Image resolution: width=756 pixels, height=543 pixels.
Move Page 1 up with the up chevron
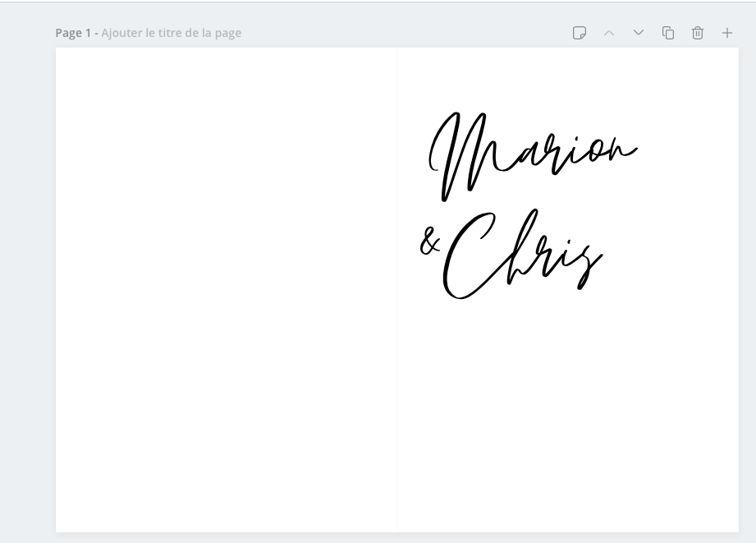click(x=609, y=33)
